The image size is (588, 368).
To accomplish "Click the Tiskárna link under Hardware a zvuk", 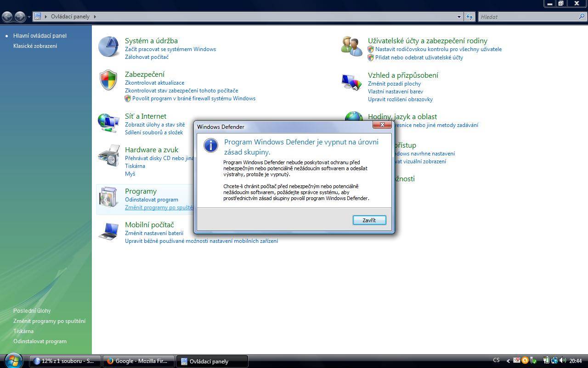I will (135, 166).
